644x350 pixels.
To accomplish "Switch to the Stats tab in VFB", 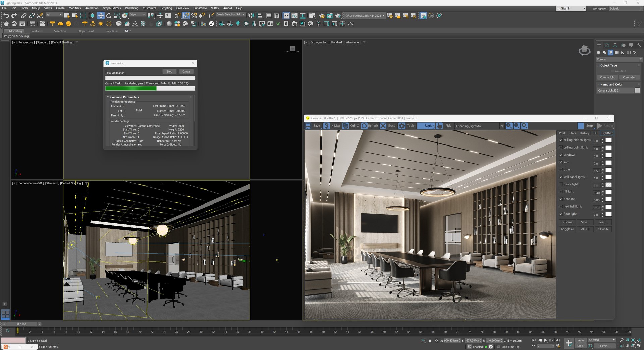I will click(x=573, y=133).
